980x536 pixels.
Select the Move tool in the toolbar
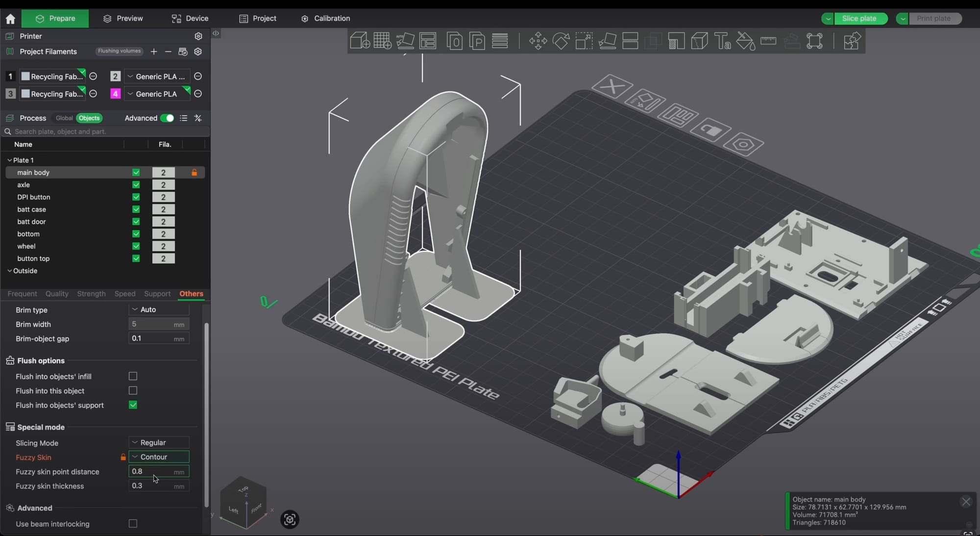(x=538, y=41)
